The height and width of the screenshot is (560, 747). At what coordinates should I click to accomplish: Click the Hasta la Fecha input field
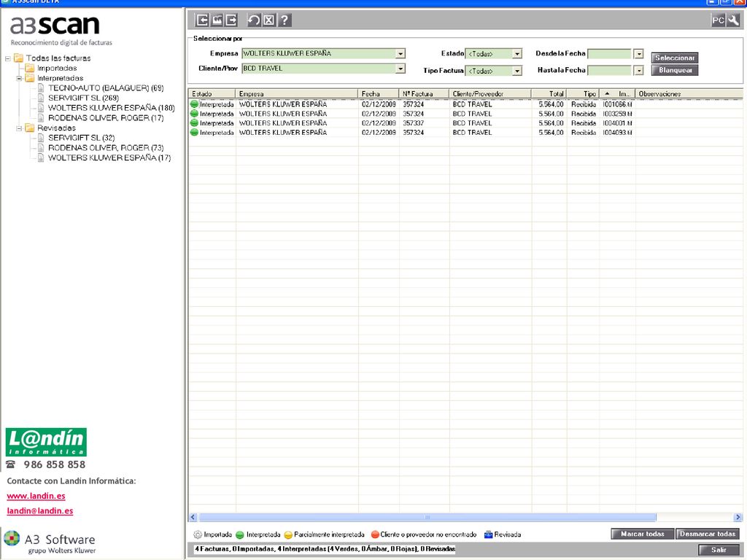pos(610,71)
